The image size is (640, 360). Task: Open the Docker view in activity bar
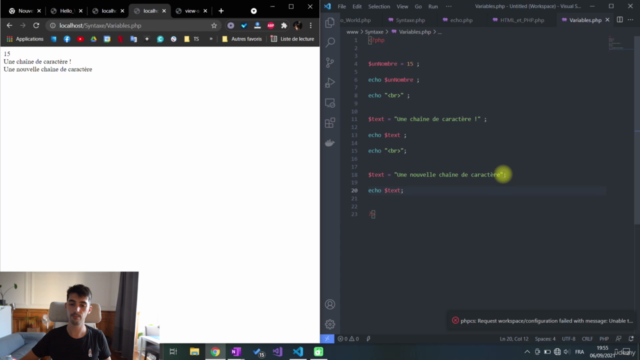pyautogui.click(x=330, y=143)
